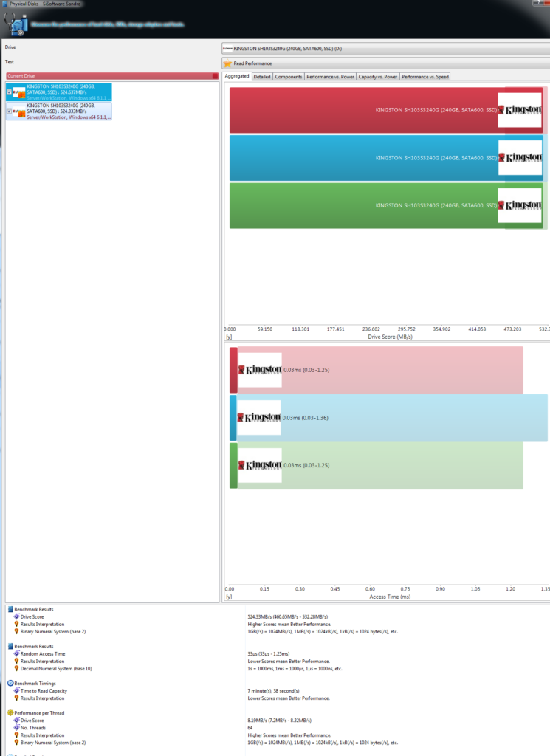Click the red KINGSTON drive score bar
This screenshot has width=550, height=756.
pyautogui.click(x=386, y=110)
